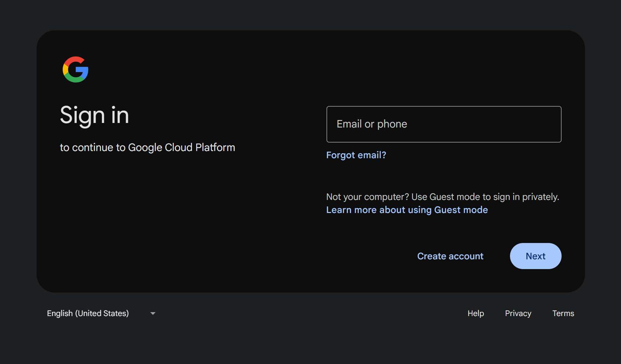This screenshot has width=621, height=364.
Task: Expand the English (United States) language dropdown
Action: click(101, 313)
